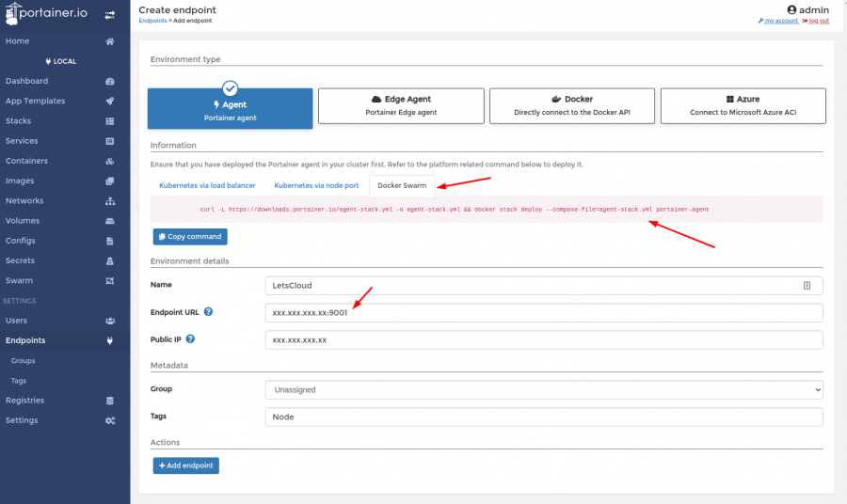Viewport: 847px width, 504px height.
Task: Click the Containers cubes icon
Action: click(110, 162)
